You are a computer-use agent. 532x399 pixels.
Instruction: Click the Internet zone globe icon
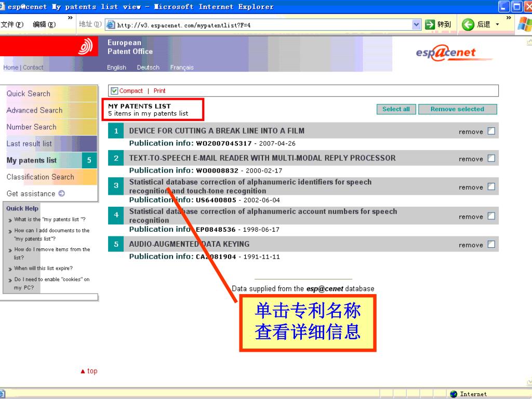(x=453, y=394)
